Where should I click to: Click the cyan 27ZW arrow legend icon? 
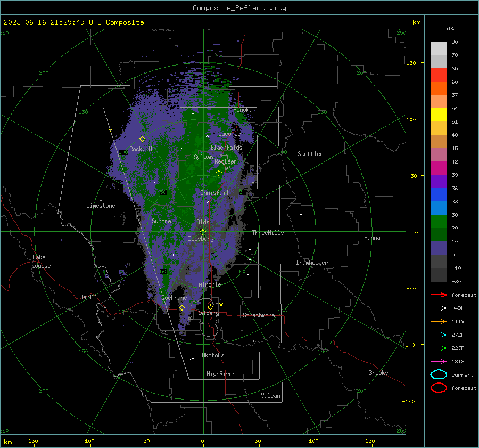click(x=439, y=335)
